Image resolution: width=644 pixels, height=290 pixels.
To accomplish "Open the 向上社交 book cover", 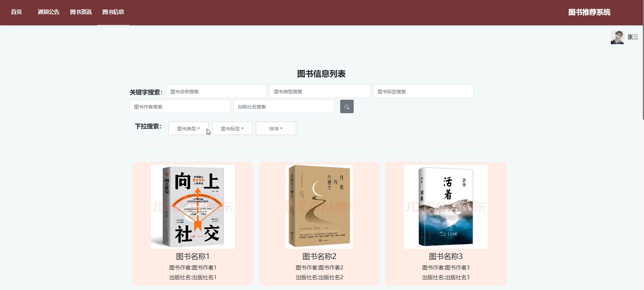I will (193, 207).
